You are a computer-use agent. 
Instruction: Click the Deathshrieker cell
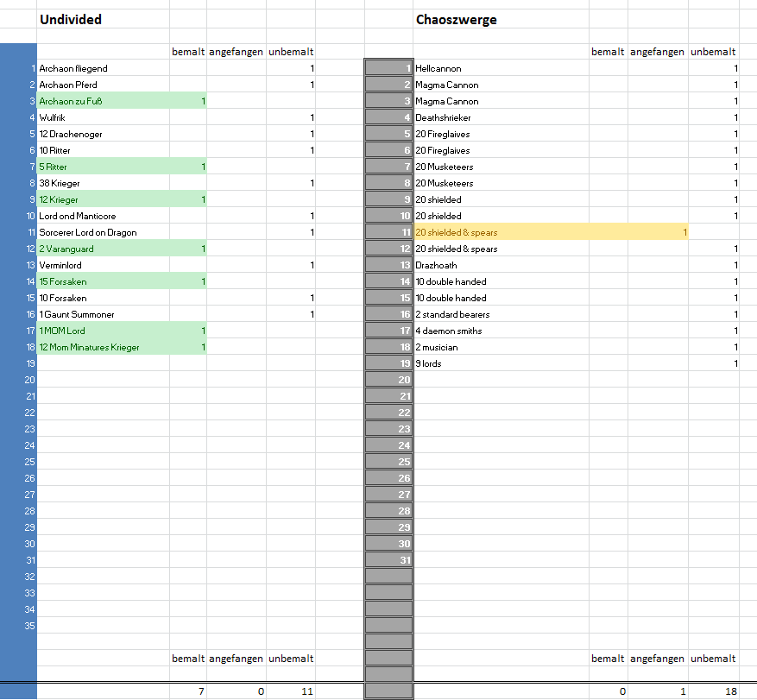pos(502,117)
